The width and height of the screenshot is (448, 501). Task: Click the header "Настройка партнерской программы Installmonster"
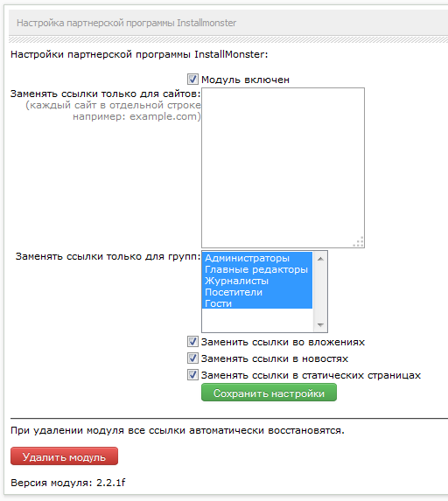pyautogui.click(x=126, y=23)
